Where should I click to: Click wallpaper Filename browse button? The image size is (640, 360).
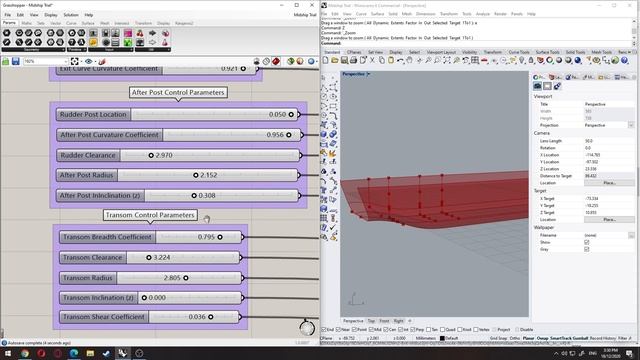coord(631,236)
